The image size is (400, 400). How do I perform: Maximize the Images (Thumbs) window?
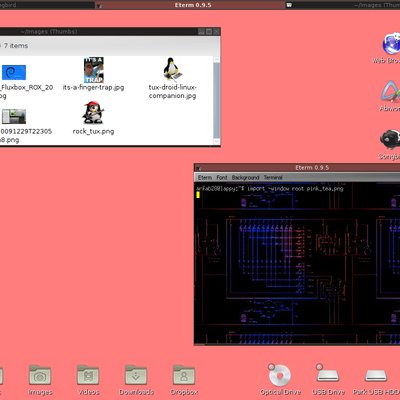click(209, 32)
